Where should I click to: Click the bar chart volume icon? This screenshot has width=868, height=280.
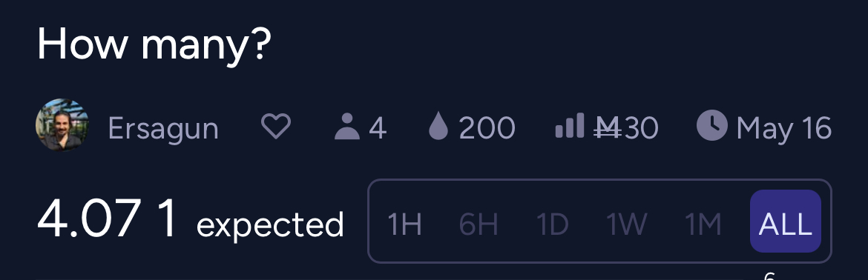pos(570,125)
